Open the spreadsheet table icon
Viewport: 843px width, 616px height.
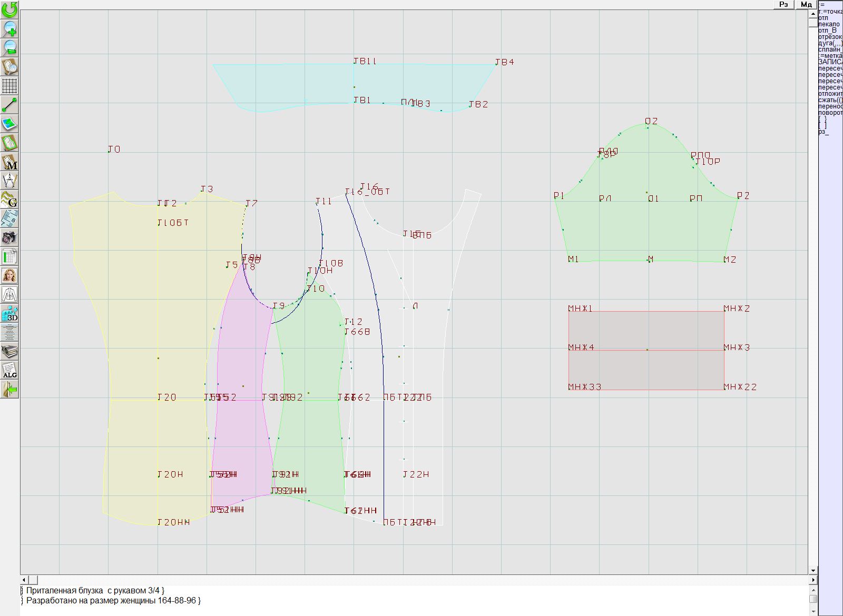click(9, 257)
